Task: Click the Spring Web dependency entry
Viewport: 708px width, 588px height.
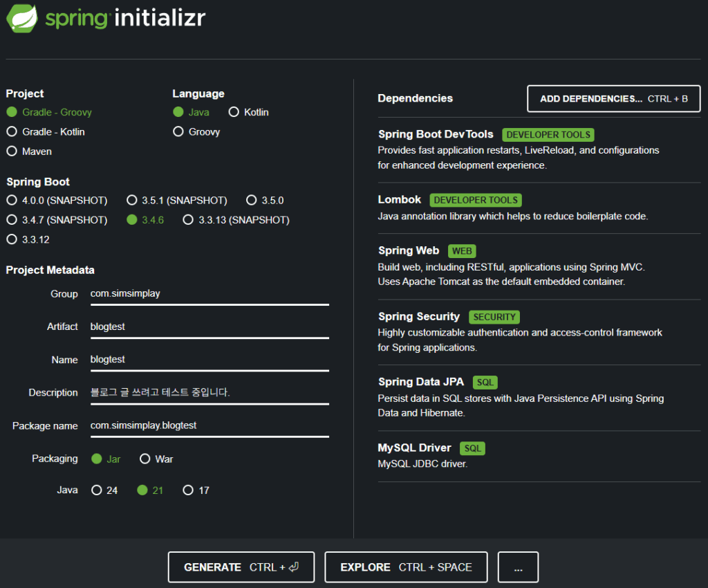Action: tap(539, 266)
